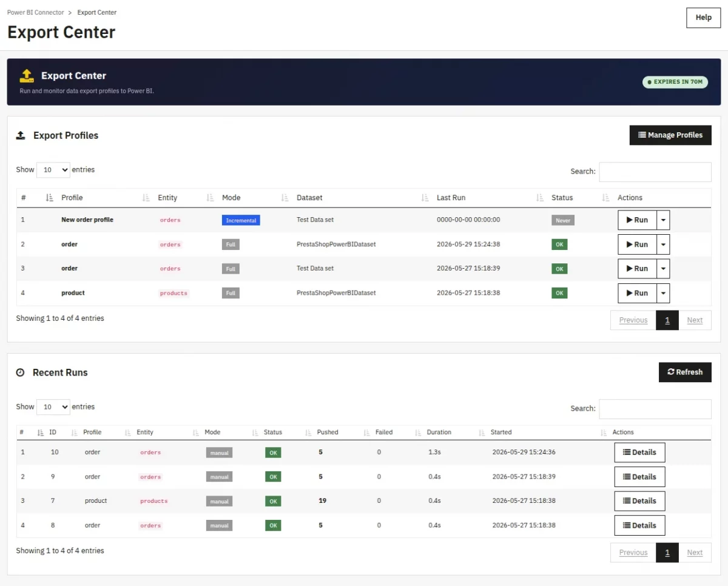Refresh the Recent Runs list
This screenshot has width=728, height=586.
pos(685,372)
